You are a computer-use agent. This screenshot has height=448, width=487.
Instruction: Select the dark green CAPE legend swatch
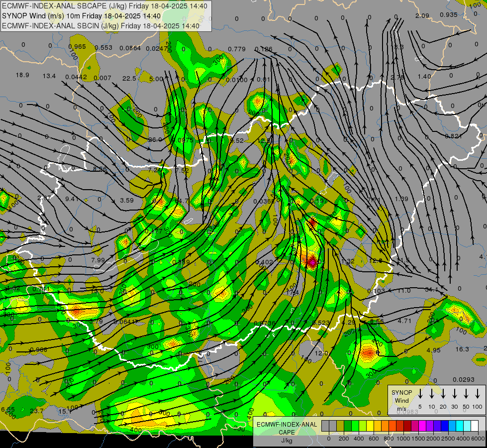point(348,426)
